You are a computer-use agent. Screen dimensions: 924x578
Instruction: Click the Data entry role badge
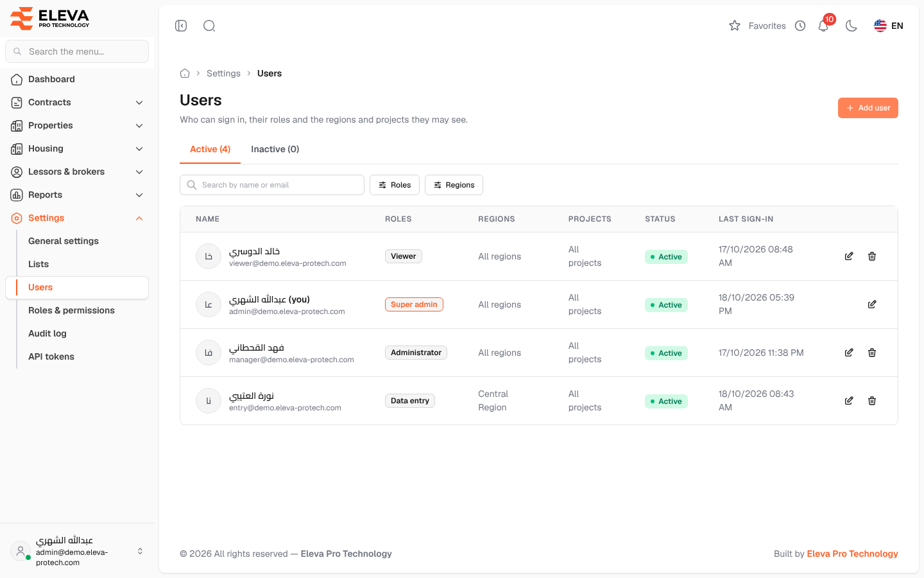click(x=410, y=401)
